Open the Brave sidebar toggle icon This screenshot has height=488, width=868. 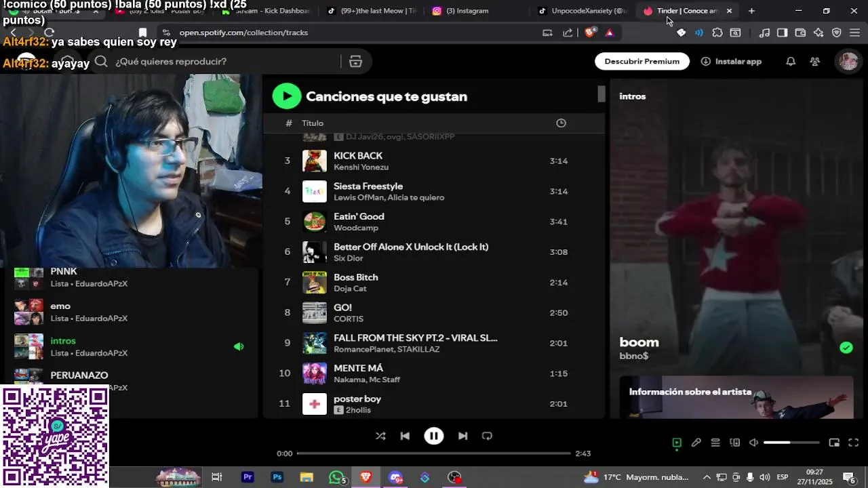(x=782, y=33)
